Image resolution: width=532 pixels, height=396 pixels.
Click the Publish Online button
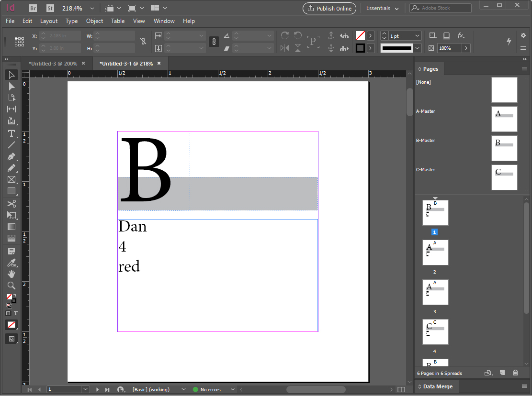tap(330, 9)
